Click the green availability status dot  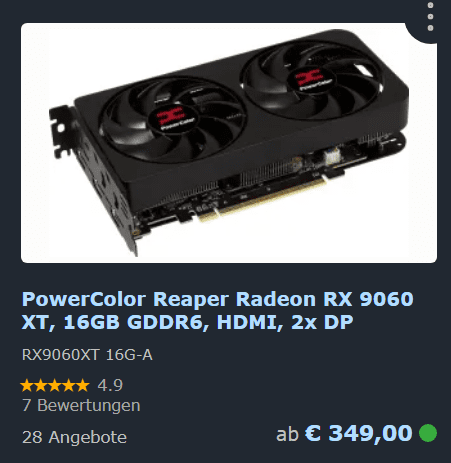[428, 433]
